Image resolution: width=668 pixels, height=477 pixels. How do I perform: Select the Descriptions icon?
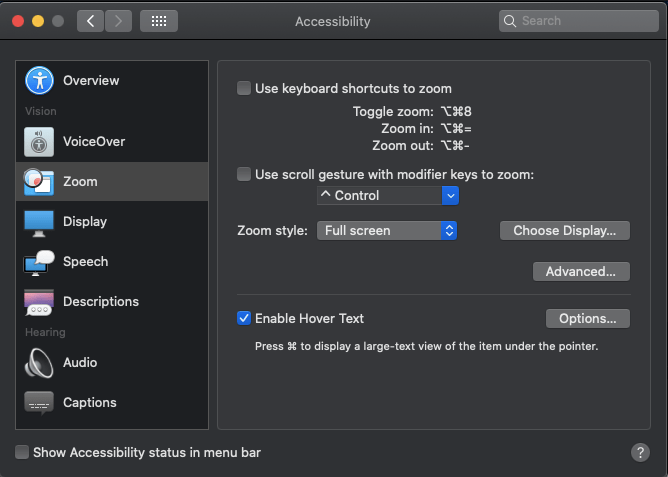(x=39, y=302)
